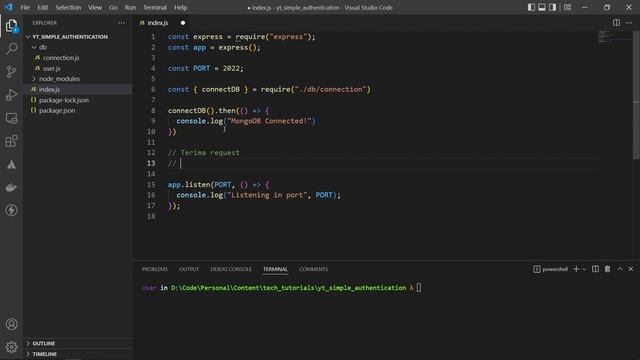Image resolution: width=640 pixels, height=360 pixels.
Task: Click the "./db/connection" require path
Action: click(330, 89)
